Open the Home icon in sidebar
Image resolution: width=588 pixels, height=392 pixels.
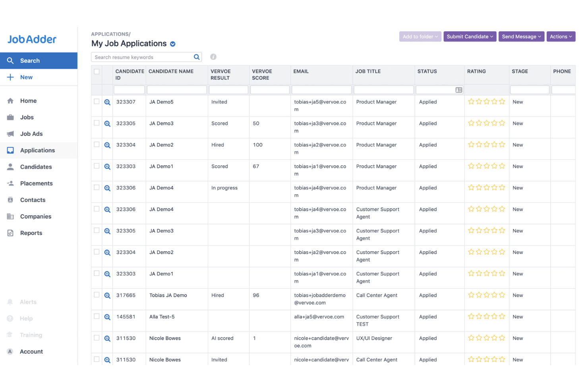(10, 101)
